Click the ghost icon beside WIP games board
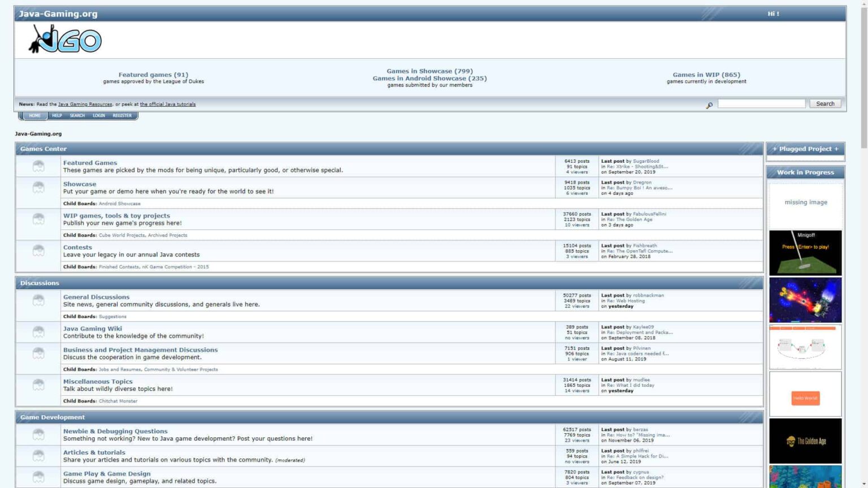This screenshot has height=488, width=868. coord(39,219)
